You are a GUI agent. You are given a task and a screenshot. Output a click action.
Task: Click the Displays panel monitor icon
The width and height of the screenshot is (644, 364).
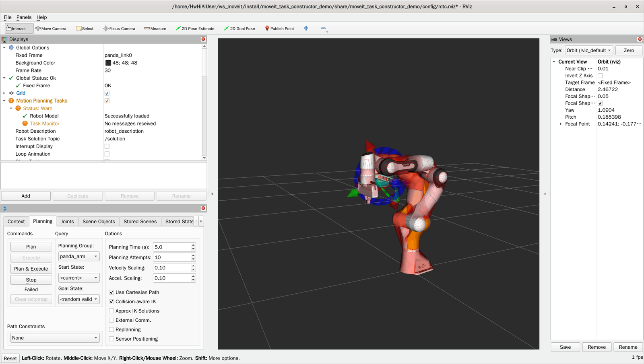[4, 39]
